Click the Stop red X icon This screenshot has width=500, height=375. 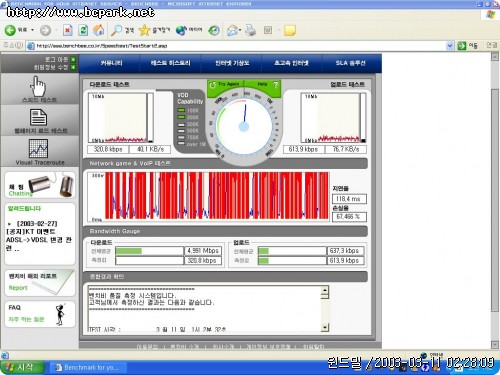67,30
